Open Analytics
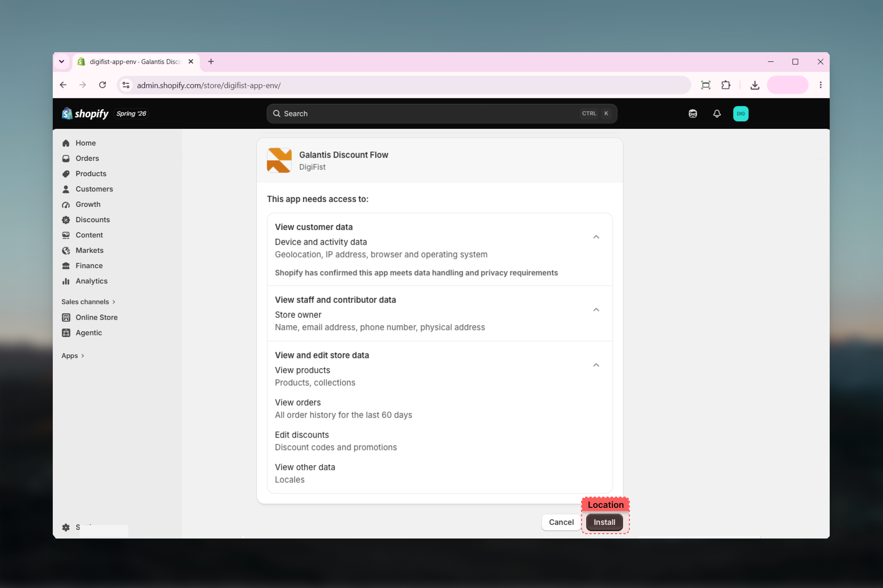Viewport: 883px width, 588px height. (91, 281)
